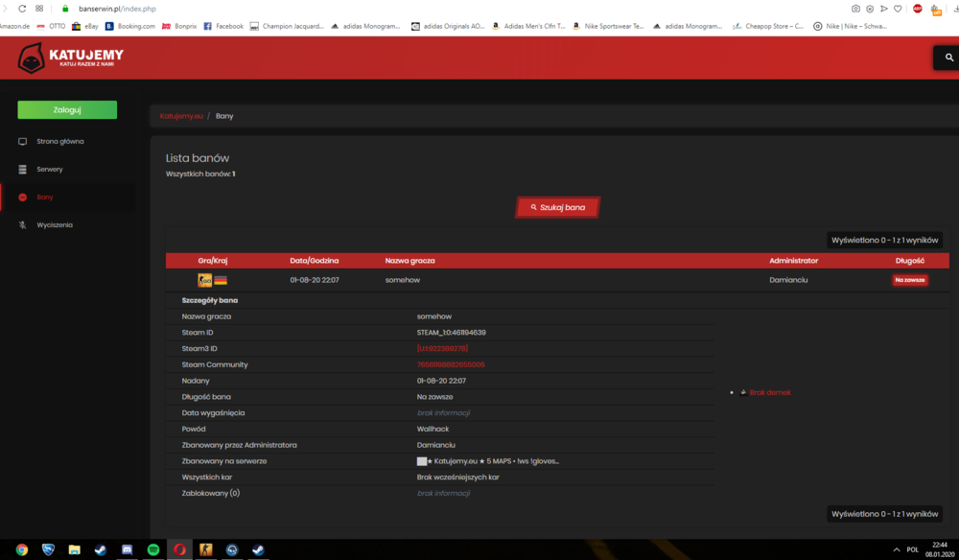The width and height of the screenshot is (959, 560).
Task: Open Wyciszenia muted list in the sidebar
Action: click(x=55, y=225)
